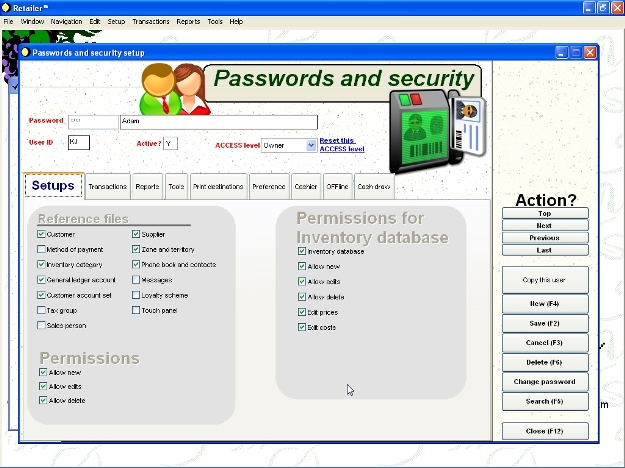The image size is (625, 468).
Task: Click the Passwords and security window icon
Action: [x=26, y=52]
